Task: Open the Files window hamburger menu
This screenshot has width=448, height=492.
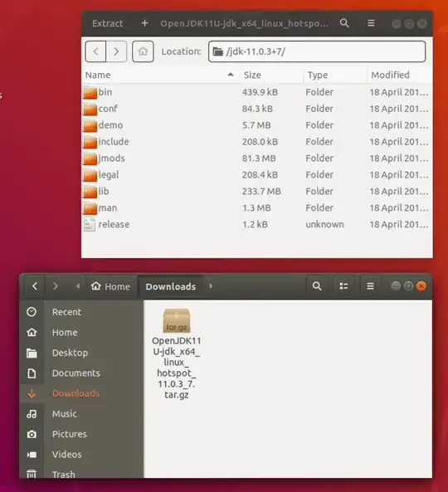Action: click(370, 286)
